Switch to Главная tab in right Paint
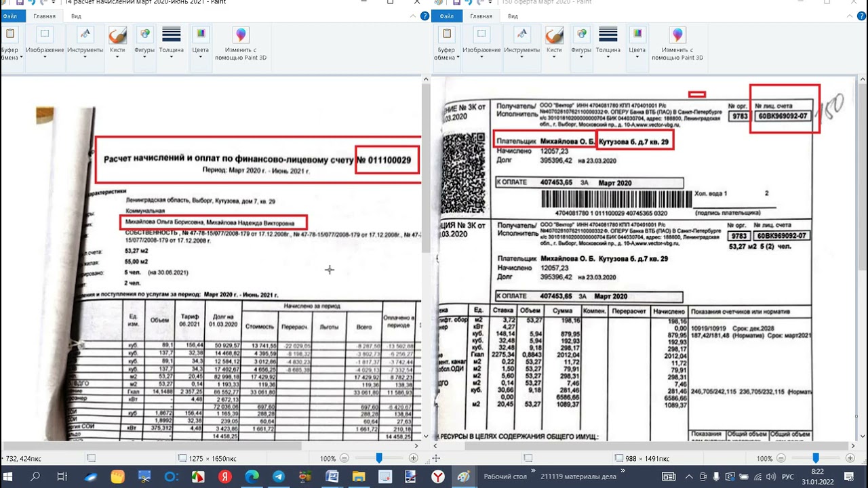868x488 pixels. [481, 16]
